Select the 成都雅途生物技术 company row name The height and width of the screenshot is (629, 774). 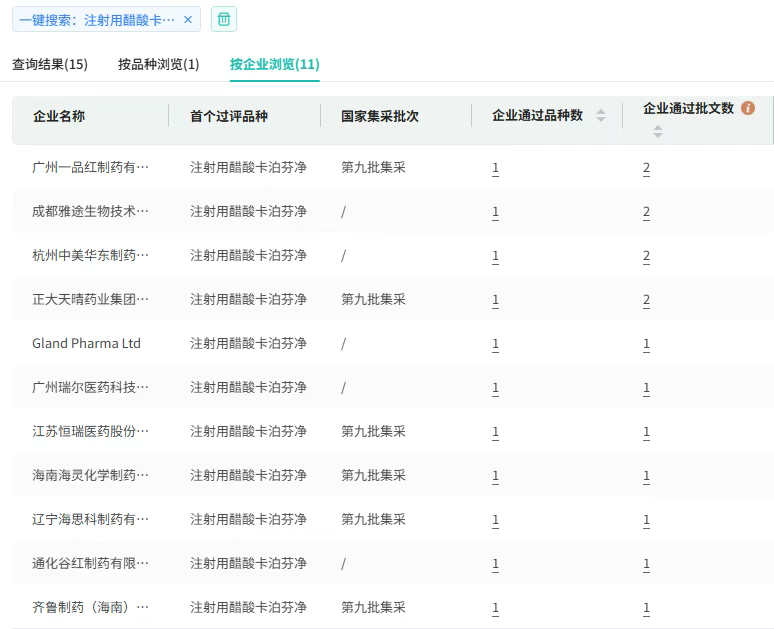click(x=90, y=212)
